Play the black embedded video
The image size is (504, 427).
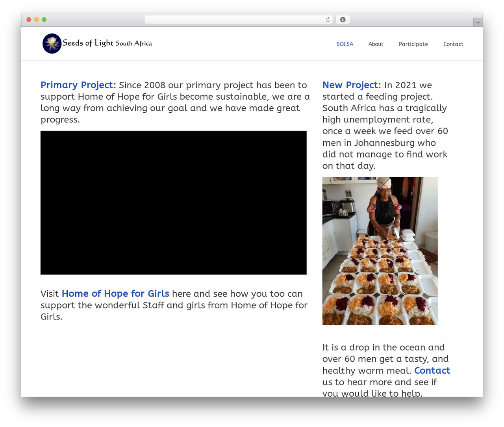pyautogui.click(x=174, y=202)
